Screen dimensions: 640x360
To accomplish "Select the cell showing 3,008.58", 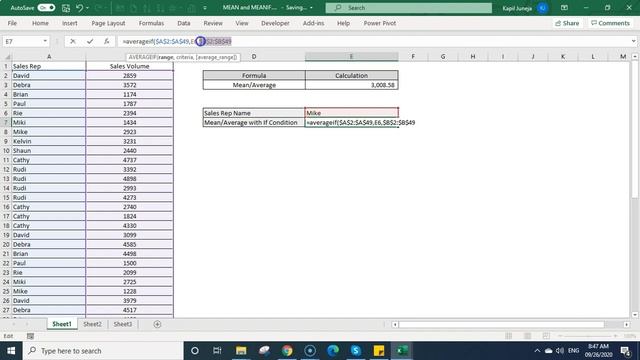I will (351, 85).
